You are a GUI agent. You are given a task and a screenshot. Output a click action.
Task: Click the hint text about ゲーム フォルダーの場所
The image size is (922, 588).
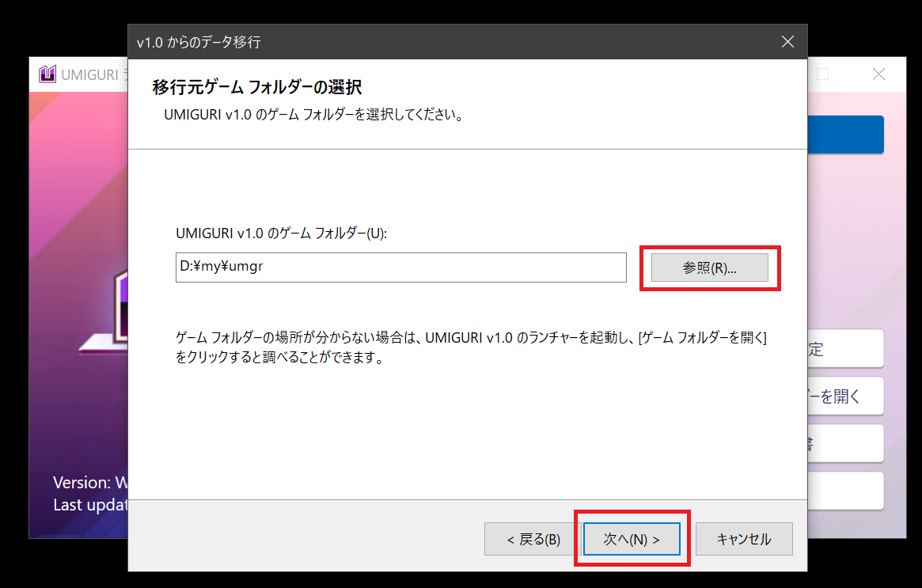tap(471, 347)
